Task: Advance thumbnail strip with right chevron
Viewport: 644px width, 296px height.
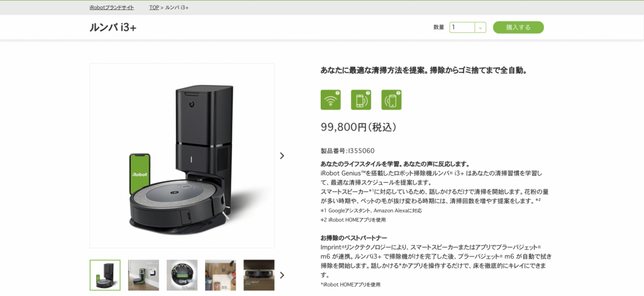Action: pos(282,275)
